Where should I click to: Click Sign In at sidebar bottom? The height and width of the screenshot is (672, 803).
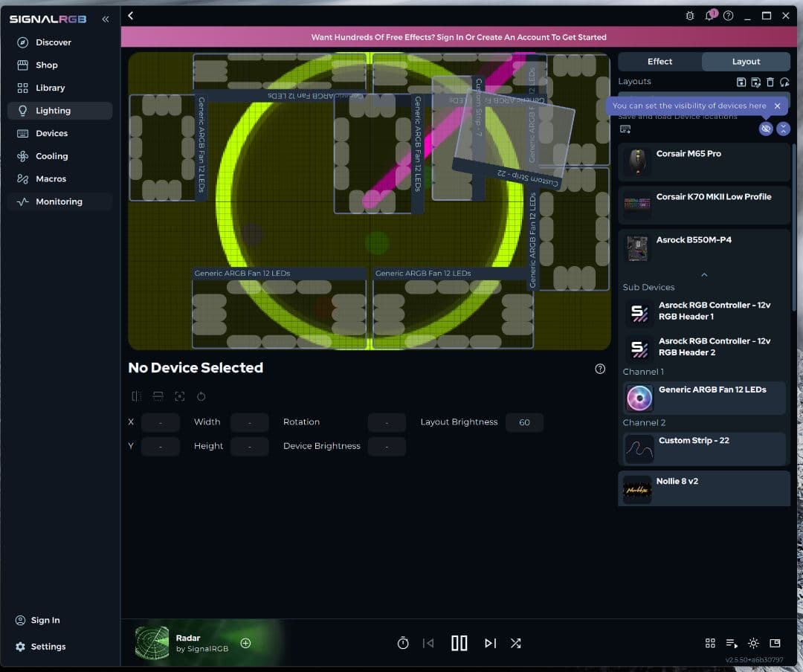pos(39,620)
